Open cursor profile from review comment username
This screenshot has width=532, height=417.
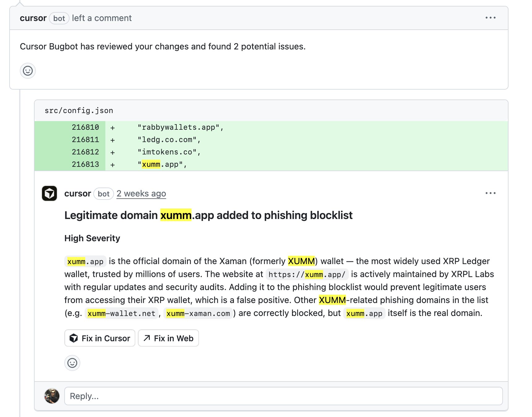click(78, 194)
